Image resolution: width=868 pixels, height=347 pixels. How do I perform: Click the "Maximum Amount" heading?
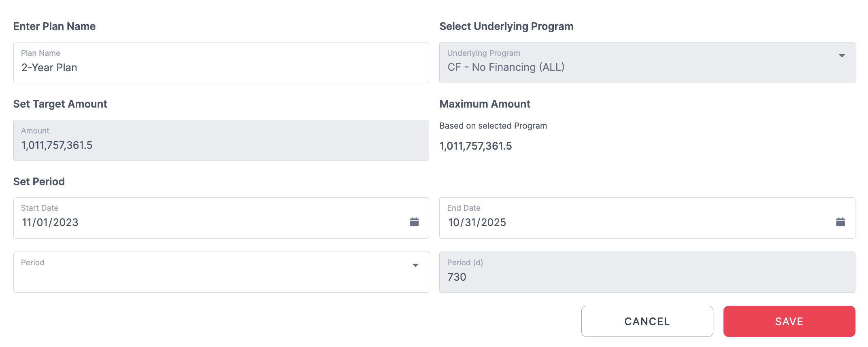point(485,104)
